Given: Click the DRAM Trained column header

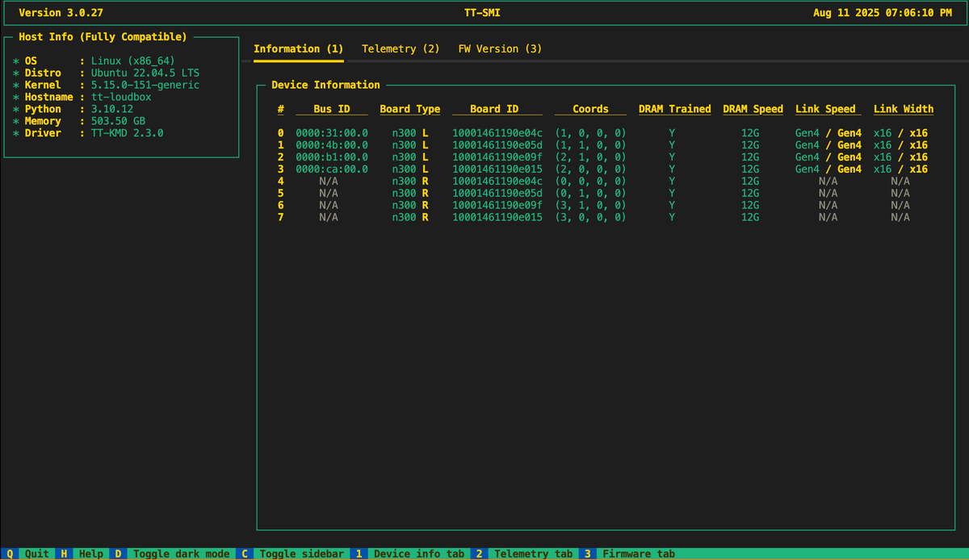Looking at the screenshot, I should tap(674, 109).
